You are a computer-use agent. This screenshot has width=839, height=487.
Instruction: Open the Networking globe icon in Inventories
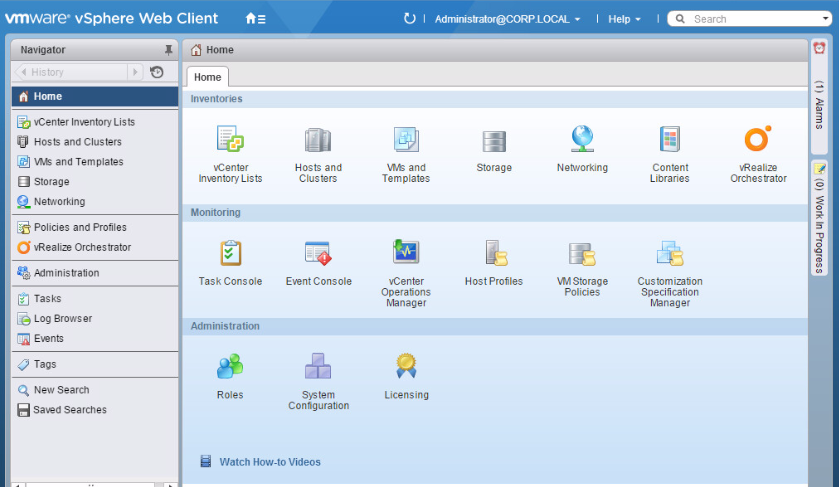click(x=582, y=139)
